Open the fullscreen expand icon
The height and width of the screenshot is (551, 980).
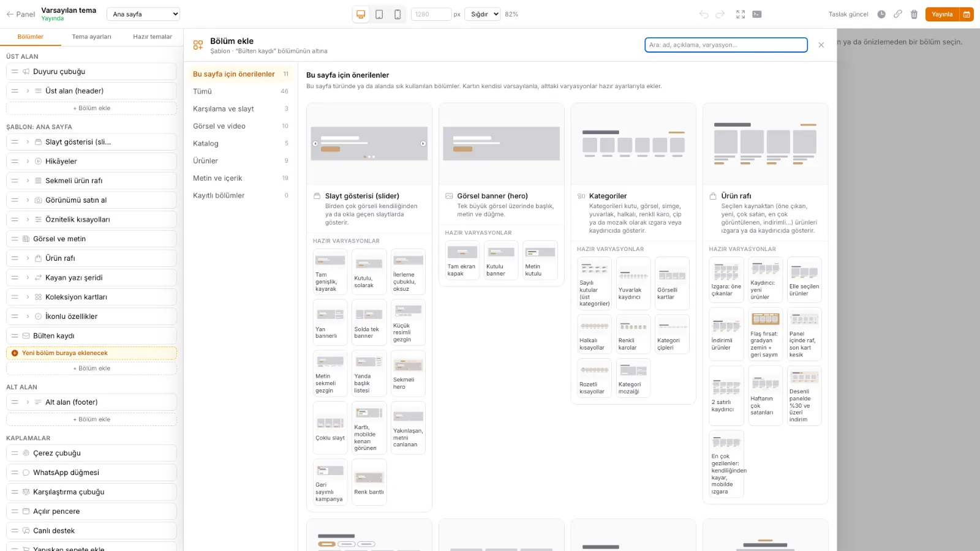pyautogui.click(x=741, y=14)
